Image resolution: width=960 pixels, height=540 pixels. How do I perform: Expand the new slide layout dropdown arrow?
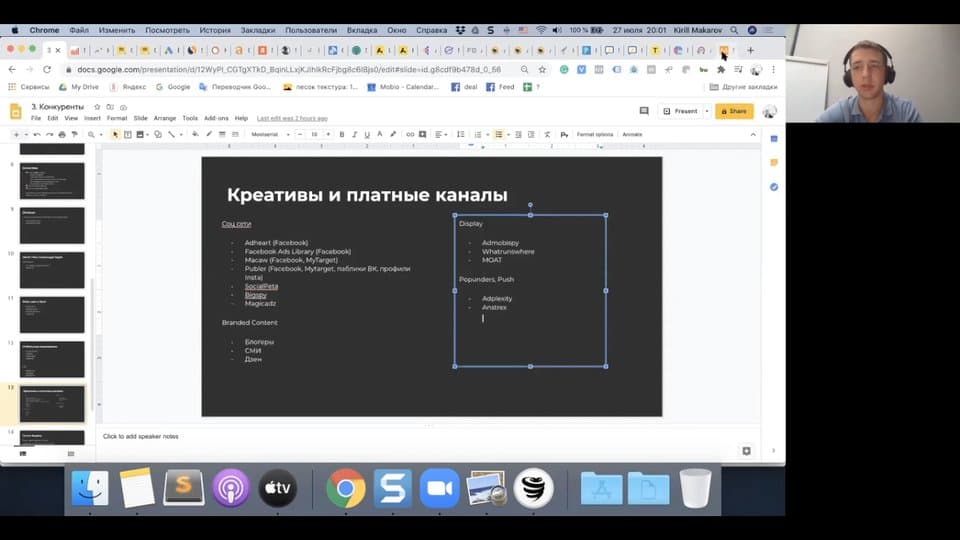pos(26,135)
